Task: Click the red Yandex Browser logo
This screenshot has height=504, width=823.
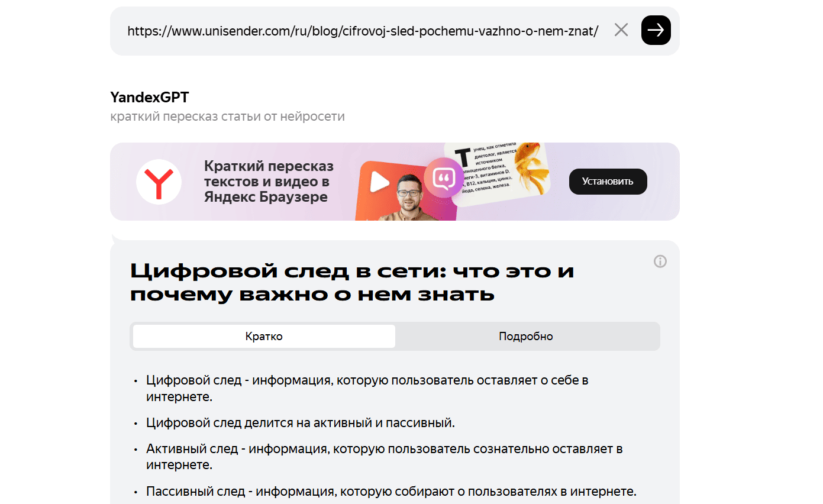Action: [x=159, y=182]
